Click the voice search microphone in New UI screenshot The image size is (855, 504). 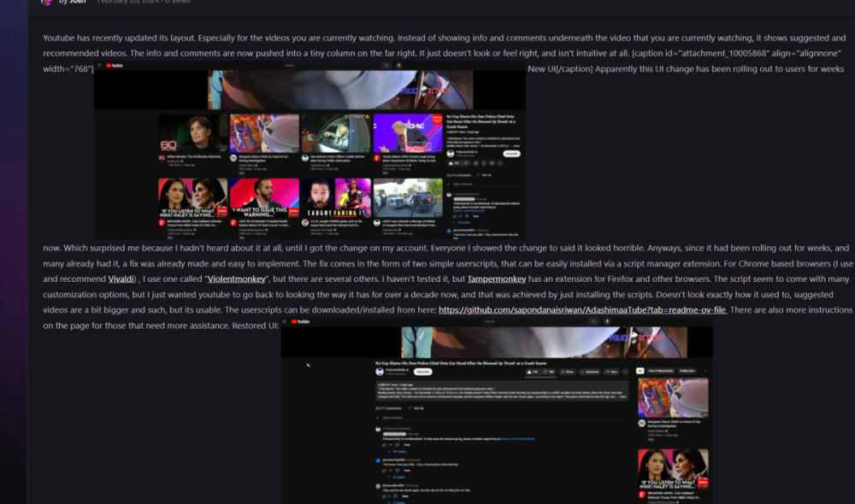[399, 66]
